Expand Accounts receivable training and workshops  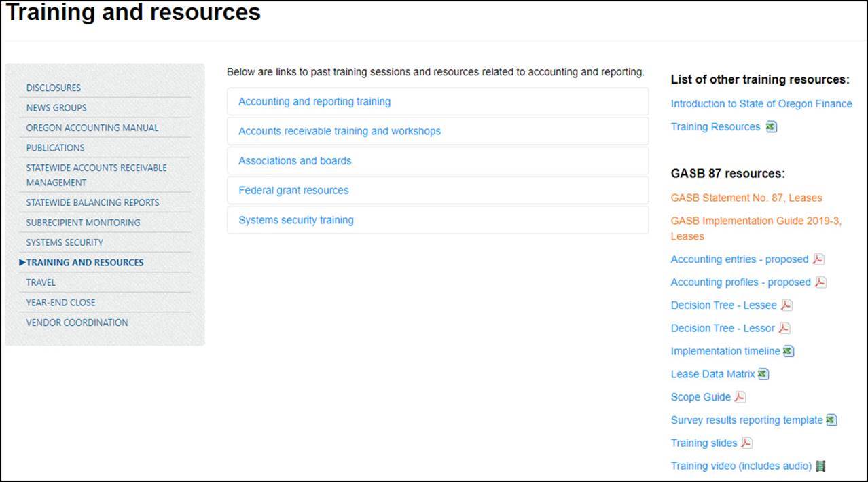340,131
